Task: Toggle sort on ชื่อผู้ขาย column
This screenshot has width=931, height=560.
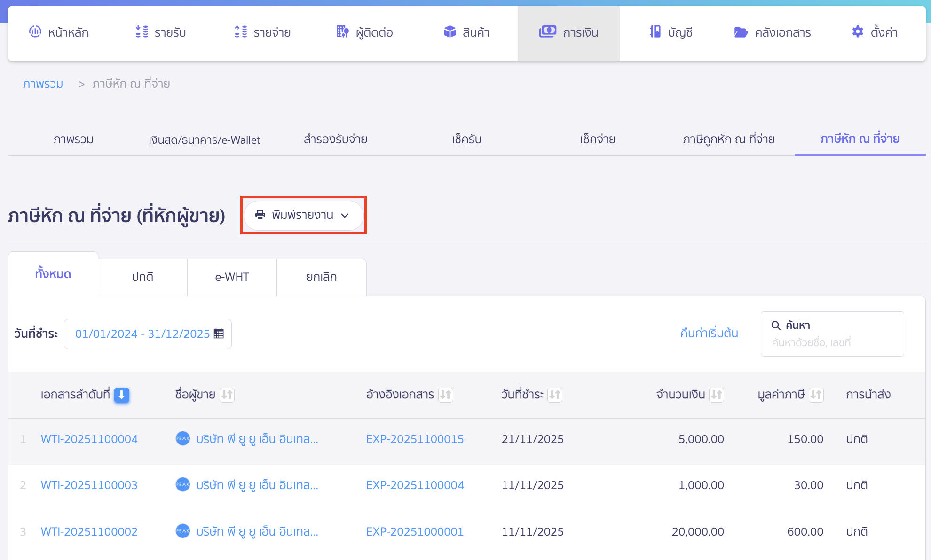Action: click(x=227, y=395)
